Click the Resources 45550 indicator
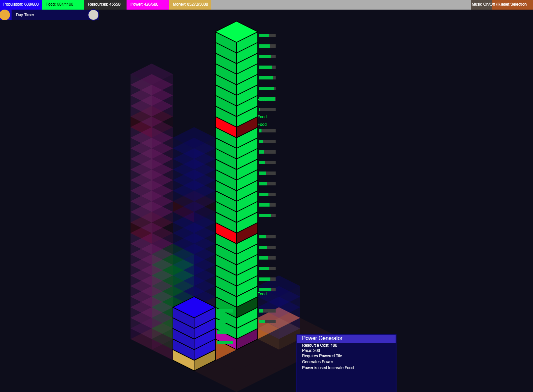 [x=105, y=4]
